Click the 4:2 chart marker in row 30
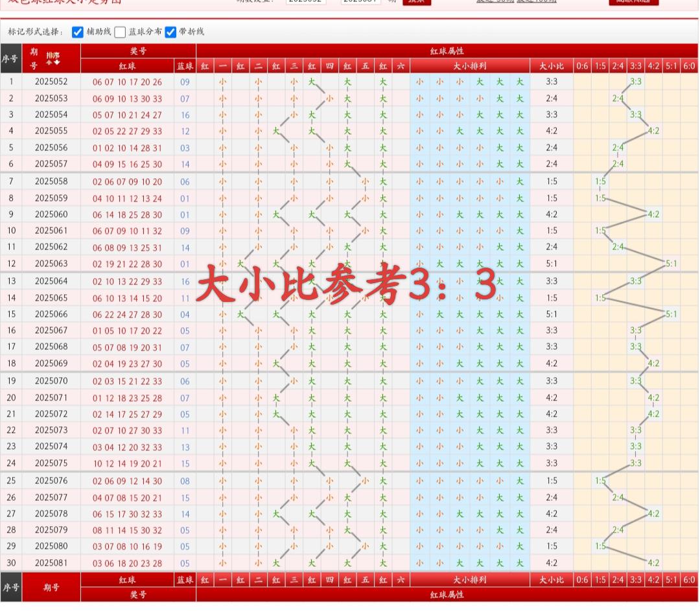Screen dimensions: 700x611 coord(653,563)
